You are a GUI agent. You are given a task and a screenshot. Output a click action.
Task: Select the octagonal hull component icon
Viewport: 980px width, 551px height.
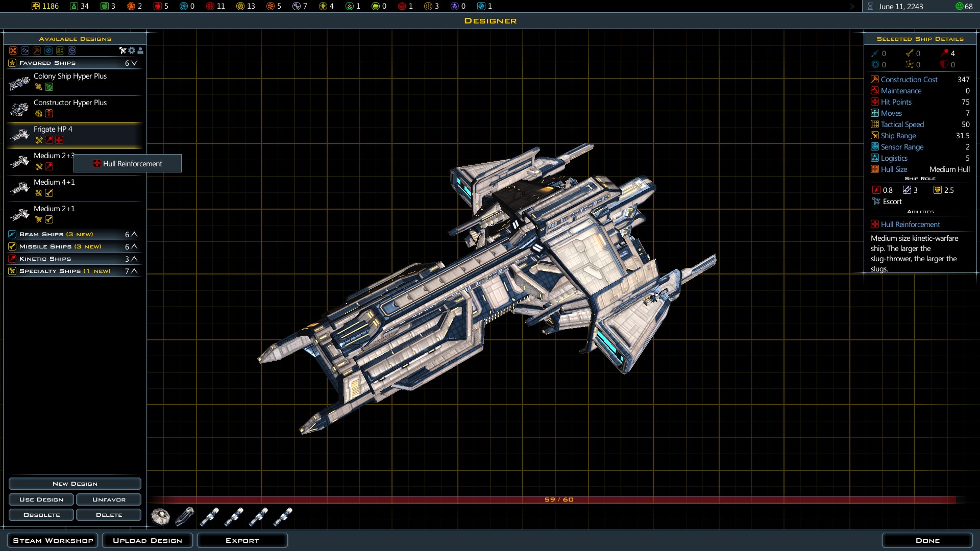[160, 516]
